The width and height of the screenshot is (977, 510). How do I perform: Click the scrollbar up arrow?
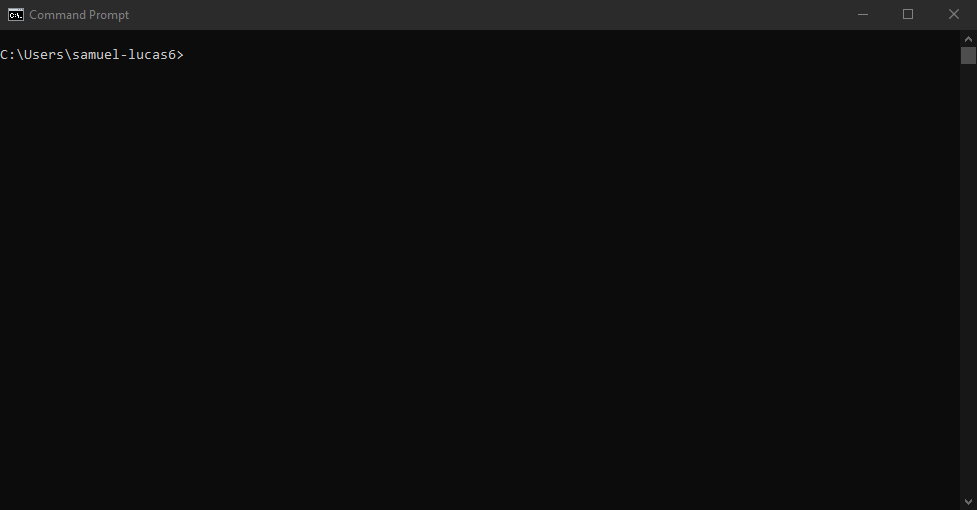click(968, 39)
